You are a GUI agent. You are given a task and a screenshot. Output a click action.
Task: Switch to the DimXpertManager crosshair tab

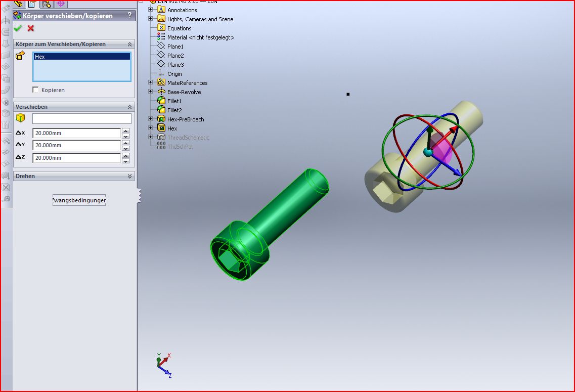pos(61,4)
